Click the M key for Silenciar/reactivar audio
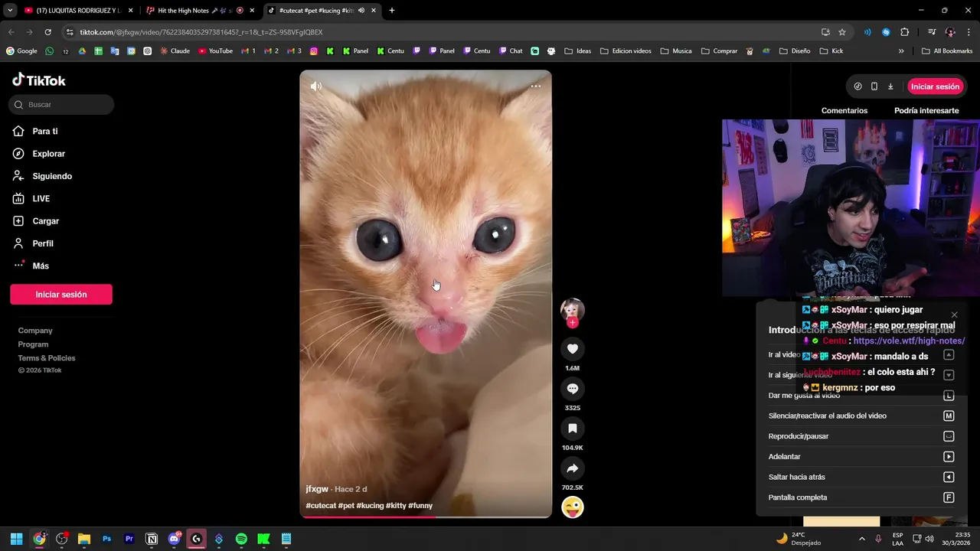 949,416
